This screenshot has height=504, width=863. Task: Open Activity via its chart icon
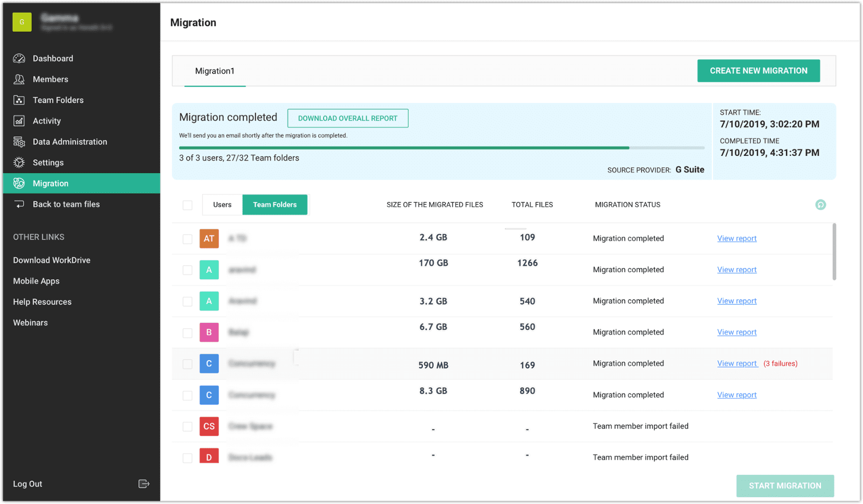coord(19,121)
